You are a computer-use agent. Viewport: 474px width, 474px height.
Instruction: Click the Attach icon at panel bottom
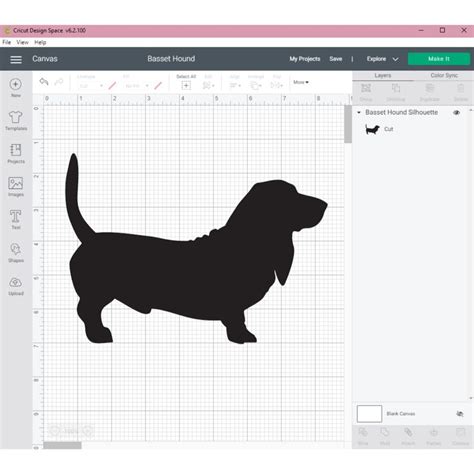[x=408, y=432]
